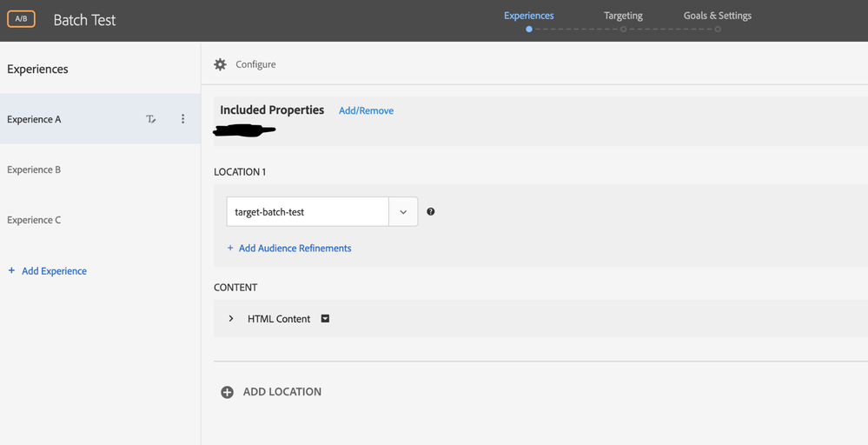868x445 pixels.
Task: Click the A/B activity type badge
Action: (x=21, y=19)
